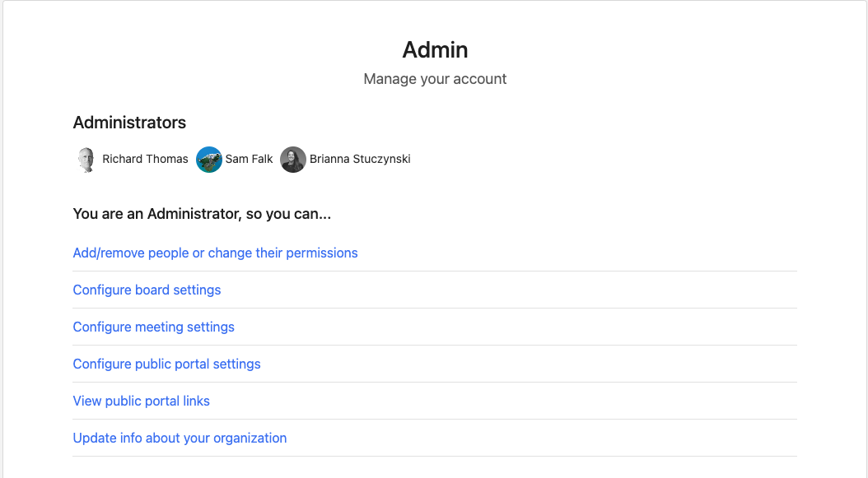Click the Admin page title
The height and width of the screenshot is (478, 868).
tap(435, 50)
